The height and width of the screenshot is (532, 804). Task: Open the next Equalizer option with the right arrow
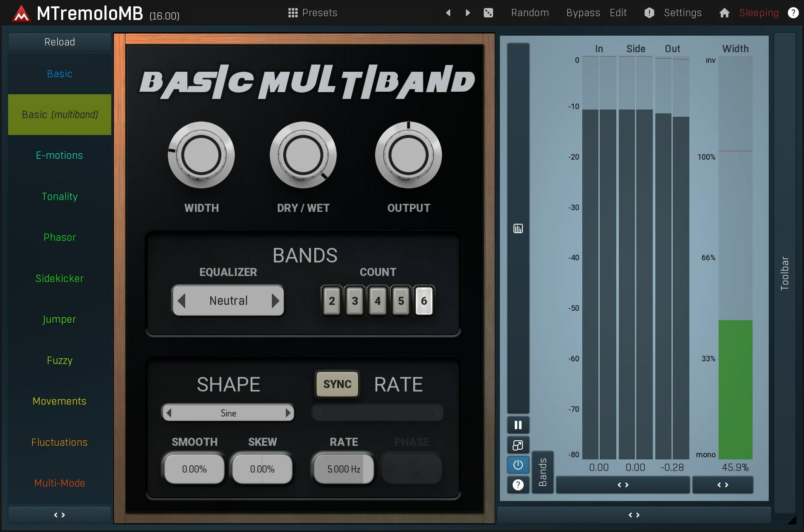(276, 301)
